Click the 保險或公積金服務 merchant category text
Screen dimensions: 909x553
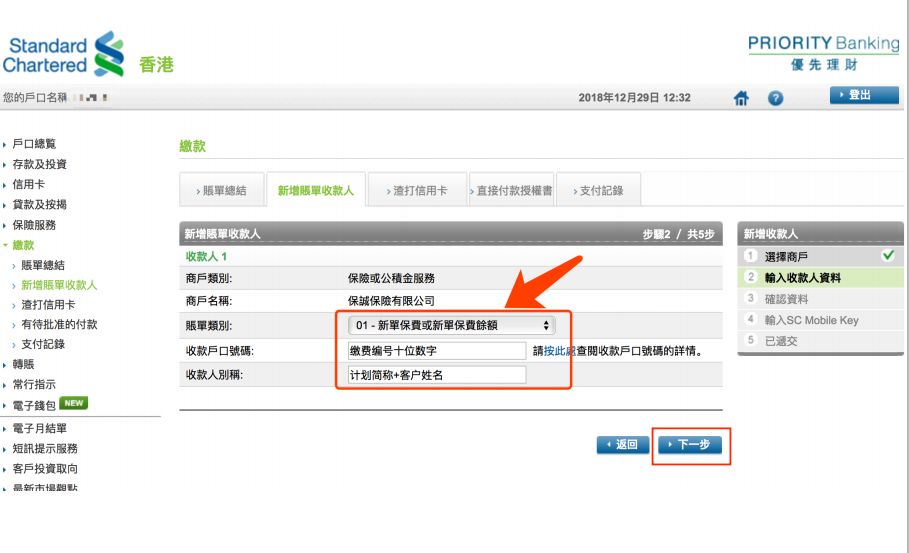(x=391, y=278)
